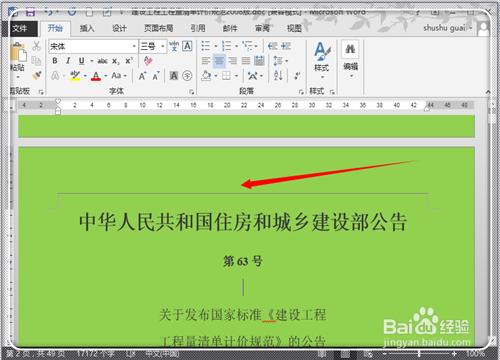Click the shushu guai account name
Screen dimensions: 500x360
(445, 28)
